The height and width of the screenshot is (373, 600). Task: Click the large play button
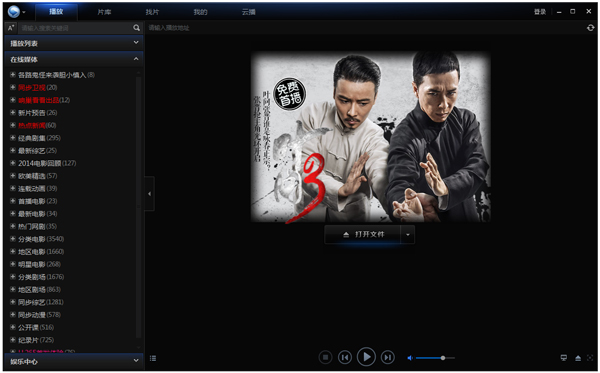tap(366, 357)
